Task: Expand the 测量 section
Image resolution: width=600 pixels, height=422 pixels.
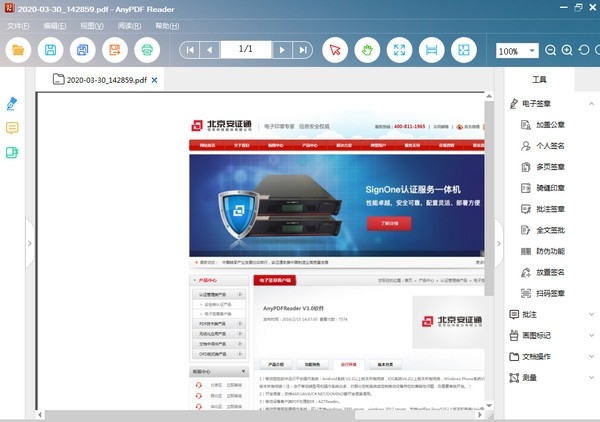Action: point(592,378)
